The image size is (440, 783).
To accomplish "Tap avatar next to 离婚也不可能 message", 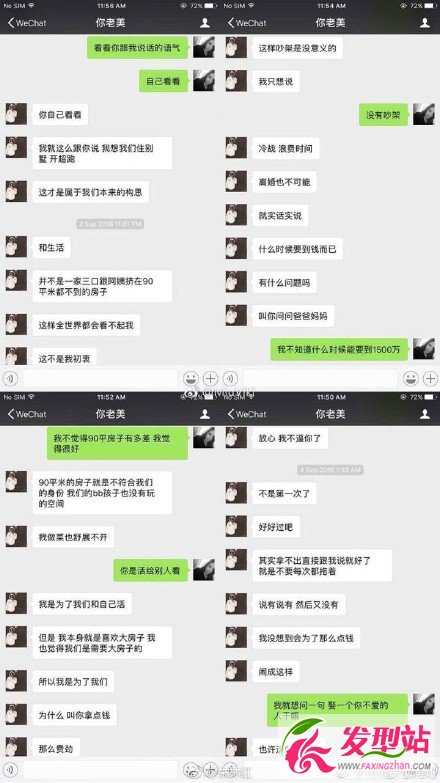I will point(236,182).
